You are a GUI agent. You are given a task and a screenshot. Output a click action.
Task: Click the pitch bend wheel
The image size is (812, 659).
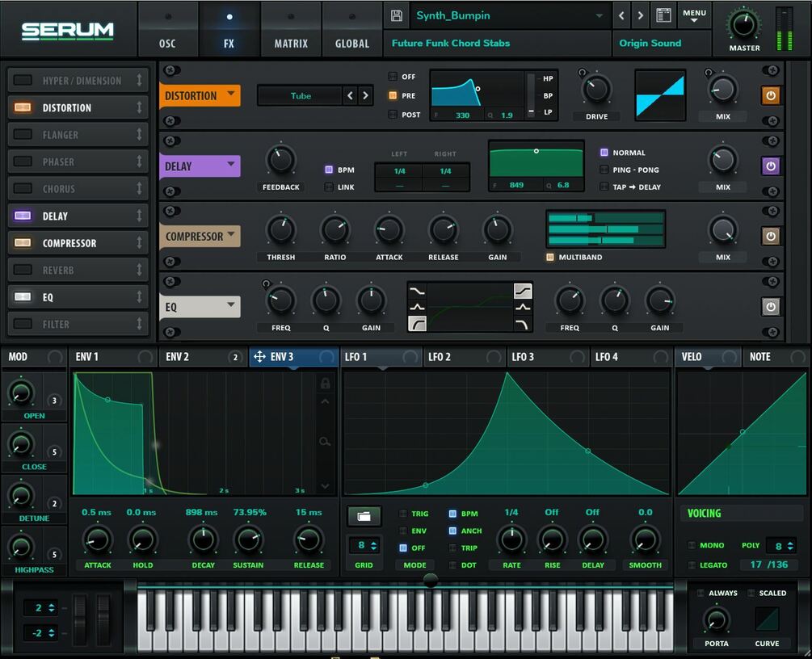80,619
